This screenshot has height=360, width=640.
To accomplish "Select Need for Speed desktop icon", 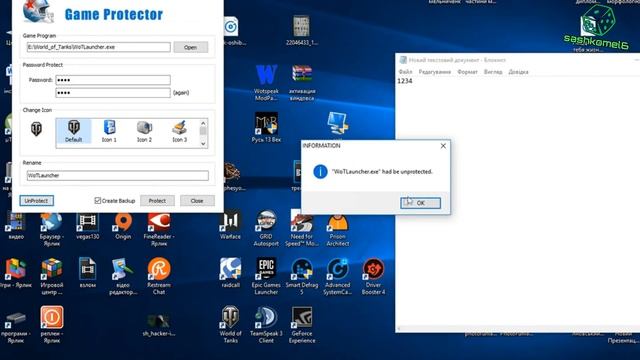I will tap(302, 229).
